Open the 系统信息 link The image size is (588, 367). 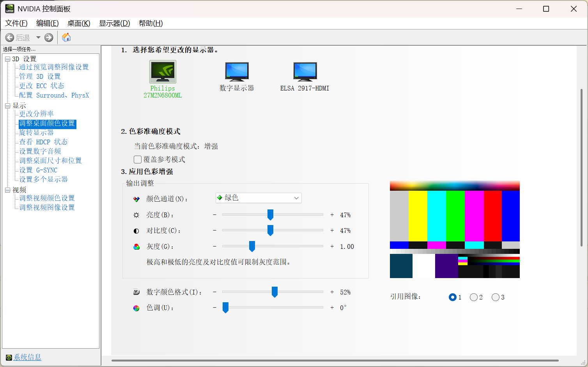point(27,357)
